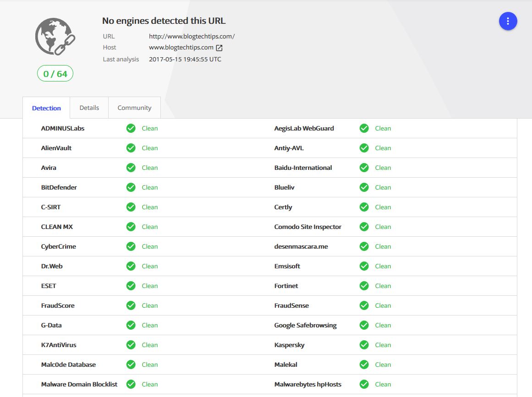Select the Baidu-International engine name
The width and height of the screenshot is (532, 397).
tap(303, 168)
